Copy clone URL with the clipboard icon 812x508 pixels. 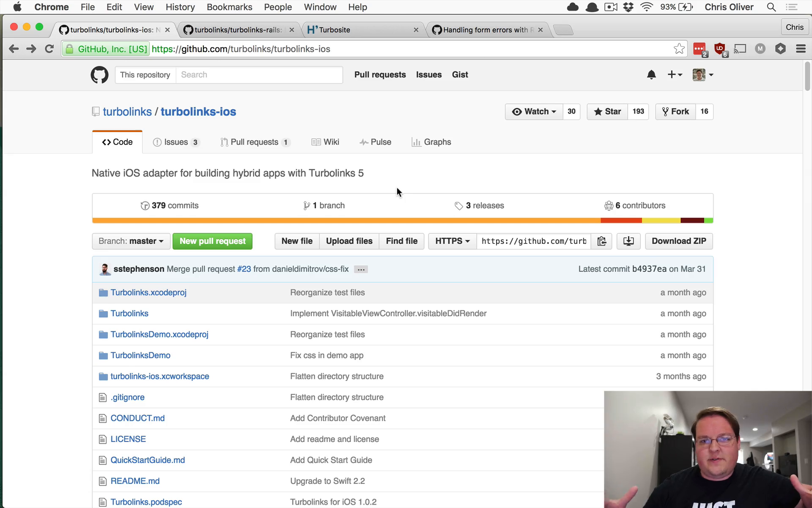click(x=601, y=241)
